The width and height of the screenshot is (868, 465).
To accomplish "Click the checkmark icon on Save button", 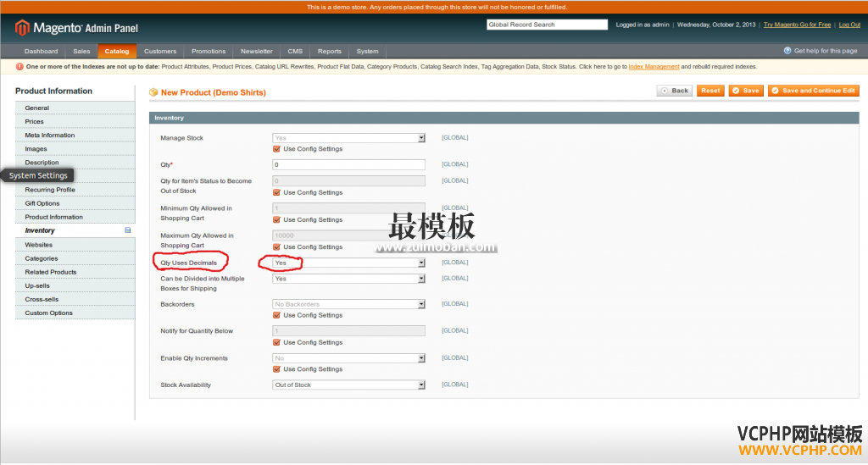I will coord(735,91).
